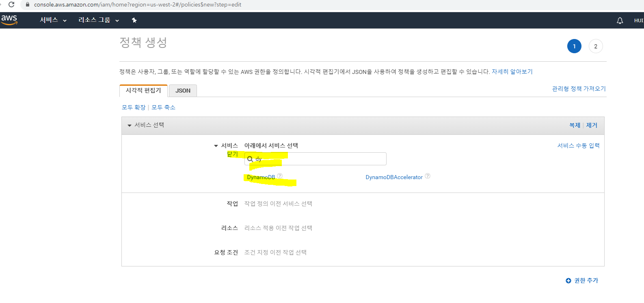The width and height of the screenshot is (644, 303).
Task: Click 서비스 수동 입력 link
Action: 578,145
